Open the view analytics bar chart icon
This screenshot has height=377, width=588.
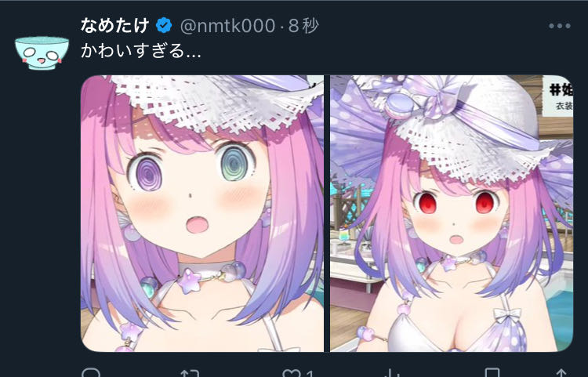pyautogui.click(x=391, y=373)
